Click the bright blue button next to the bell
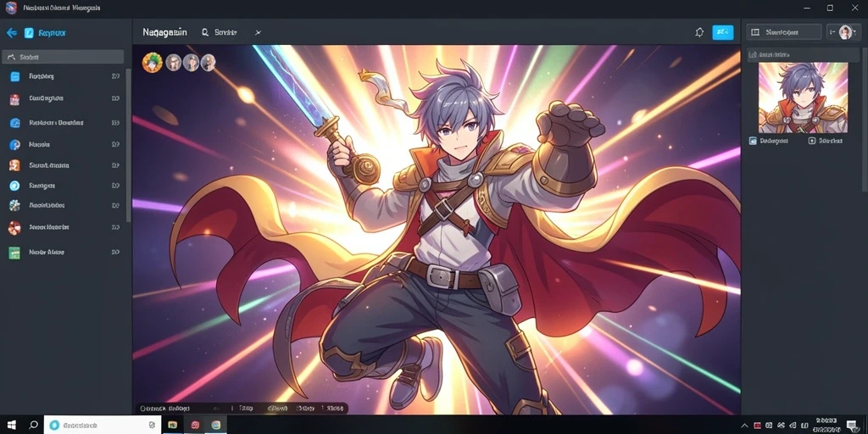The width and height of the screenshot is (868, 434). tap(722, 32)
